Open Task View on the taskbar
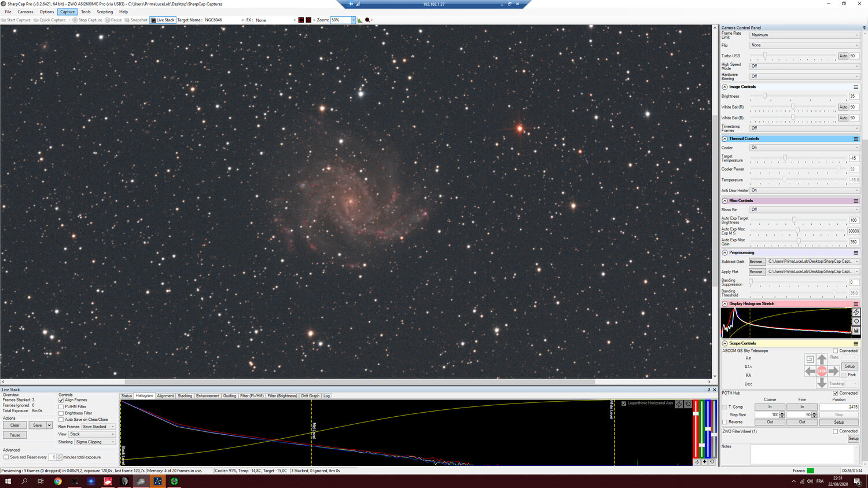The image size is (868, 488). click(x=41, y=481)
